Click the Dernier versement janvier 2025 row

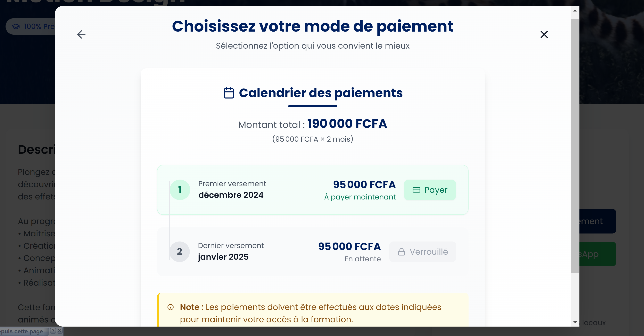250,252
